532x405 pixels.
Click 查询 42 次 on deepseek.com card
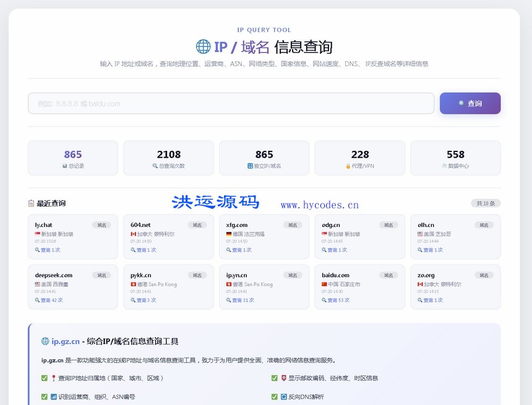coord(49,300)
